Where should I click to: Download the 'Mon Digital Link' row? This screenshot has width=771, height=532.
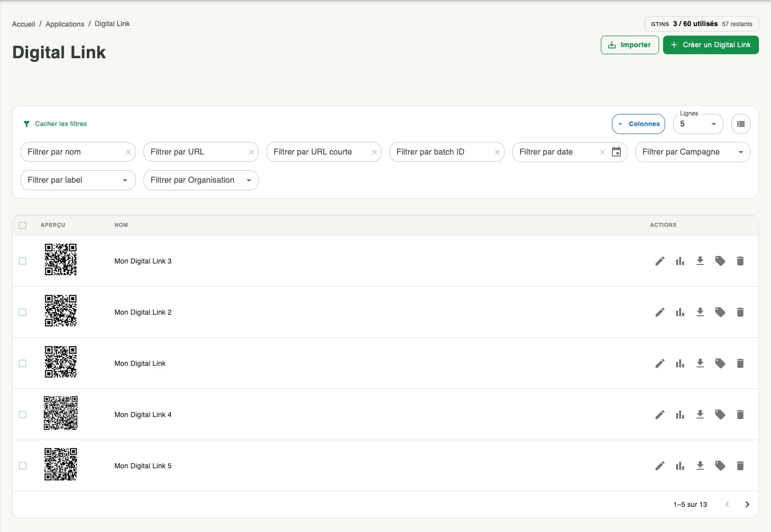700,363
